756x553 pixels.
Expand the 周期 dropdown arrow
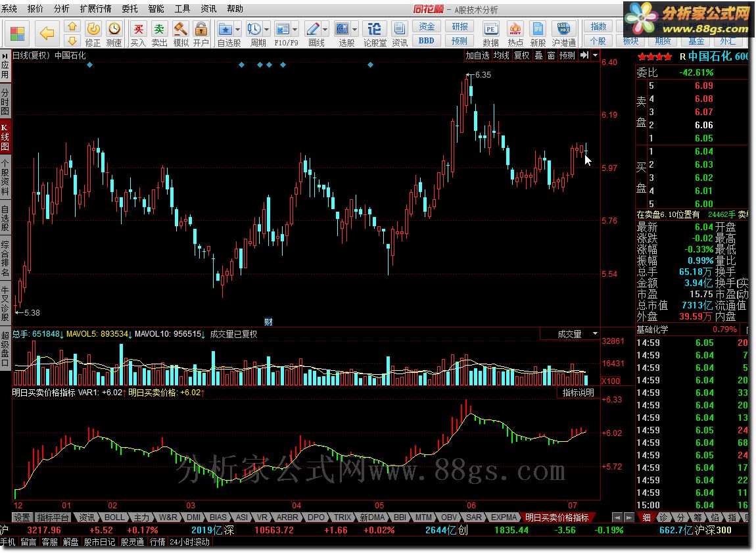267,30
